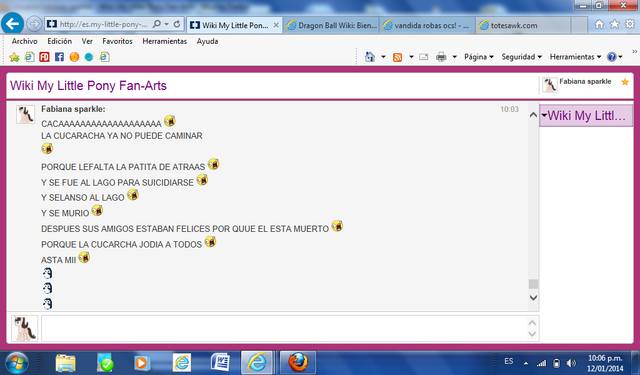Click Fabiana sparkle avatar in the chat header
This screenshot has width=640, height=375.
pyautogui.click(x=550, y=85)
